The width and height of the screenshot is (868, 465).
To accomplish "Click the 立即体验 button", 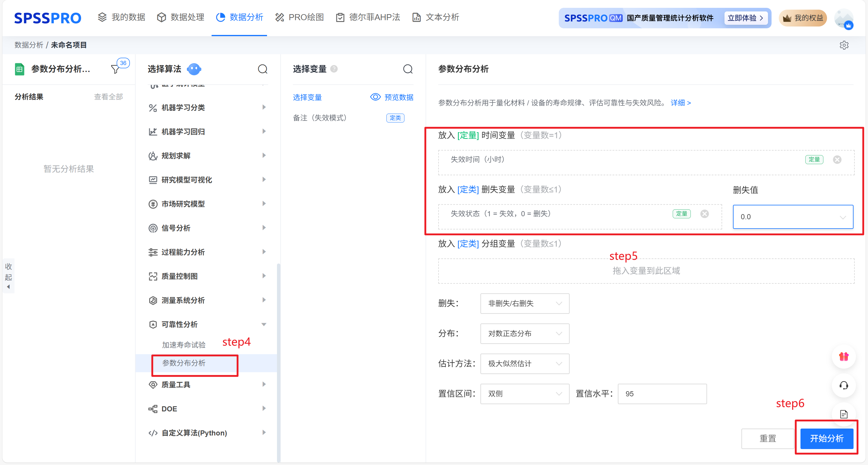I will 746,18.
